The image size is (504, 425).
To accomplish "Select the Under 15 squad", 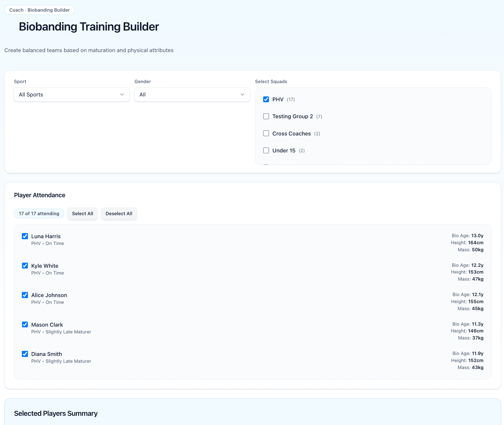I will pyautogui.click(x=266, y=150).
